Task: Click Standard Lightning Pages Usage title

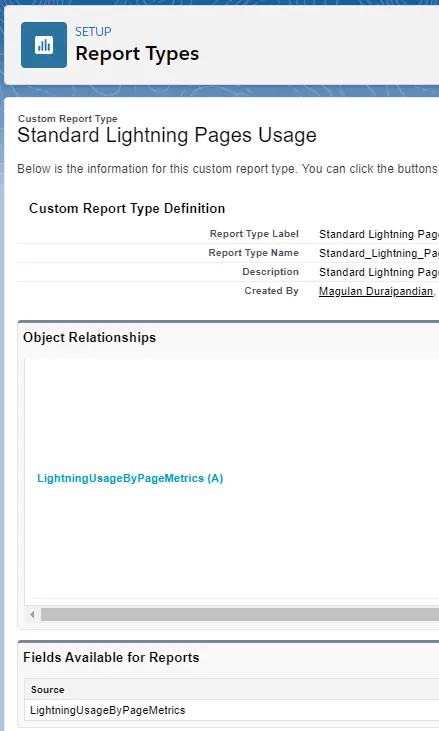Action: click(x=167, y=135)
